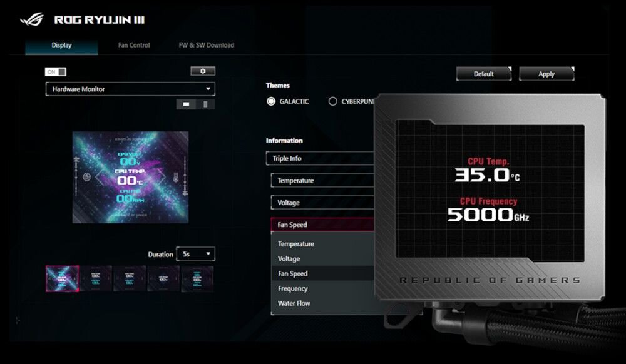
Task: Select the landscape display orientation icon
Action: click(x=186, y=103)
